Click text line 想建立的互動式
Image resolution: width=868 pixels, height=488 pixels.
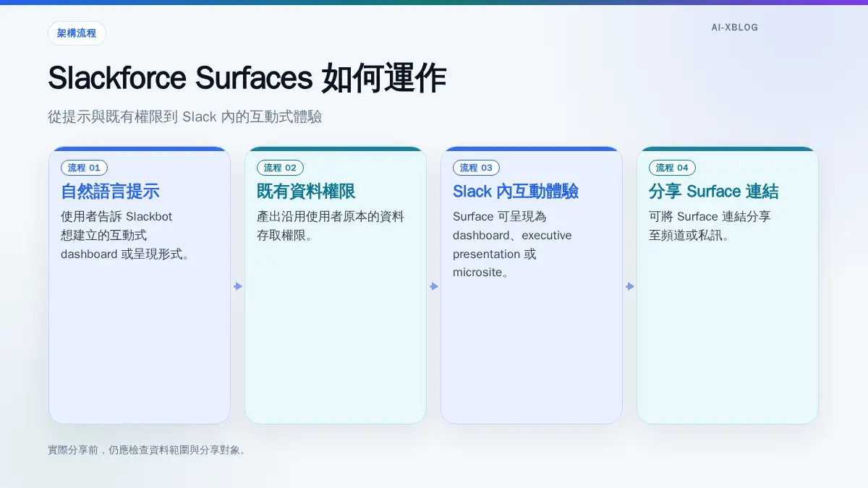[x=104, y=235]
